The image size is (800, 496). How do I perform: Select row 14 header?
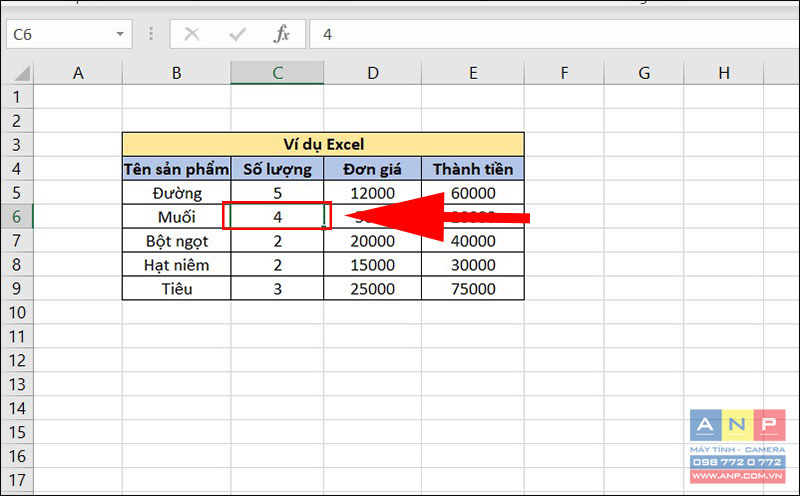[x=17, y=408]
